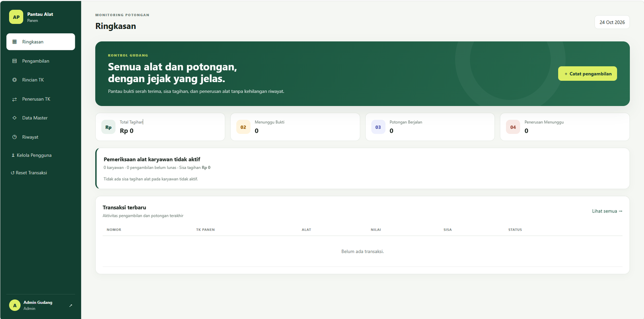This screenshot has height=319, width=644.
Task: Show the Riwayat page
Action: pos(41,137)
